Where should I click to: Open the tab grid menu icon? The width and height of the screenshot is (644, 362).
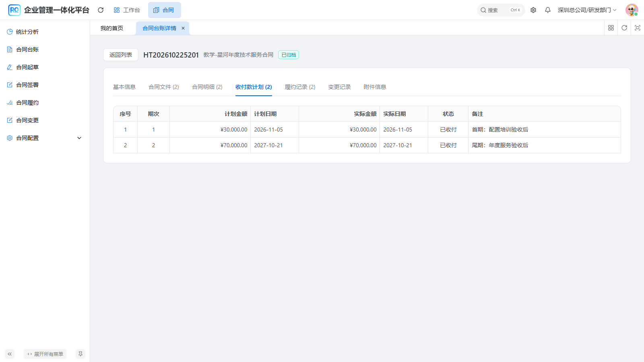(x=611, y=28)
